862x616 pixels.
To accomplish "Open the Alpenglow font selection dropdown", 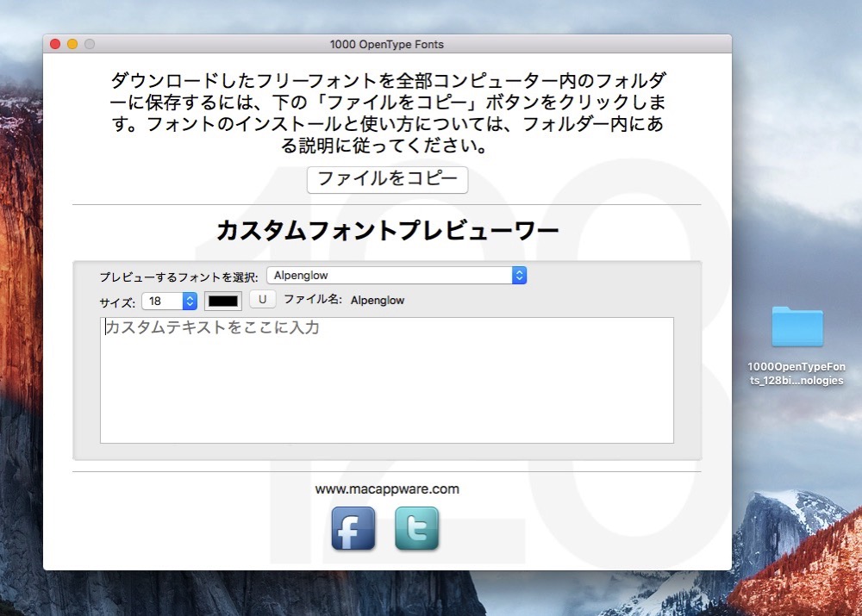I will (397, 276).
